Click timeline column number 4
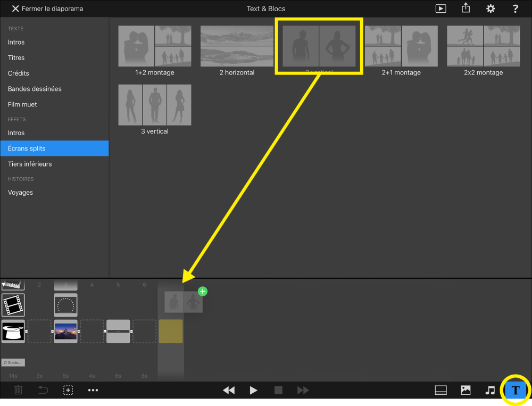 (92, 285)
